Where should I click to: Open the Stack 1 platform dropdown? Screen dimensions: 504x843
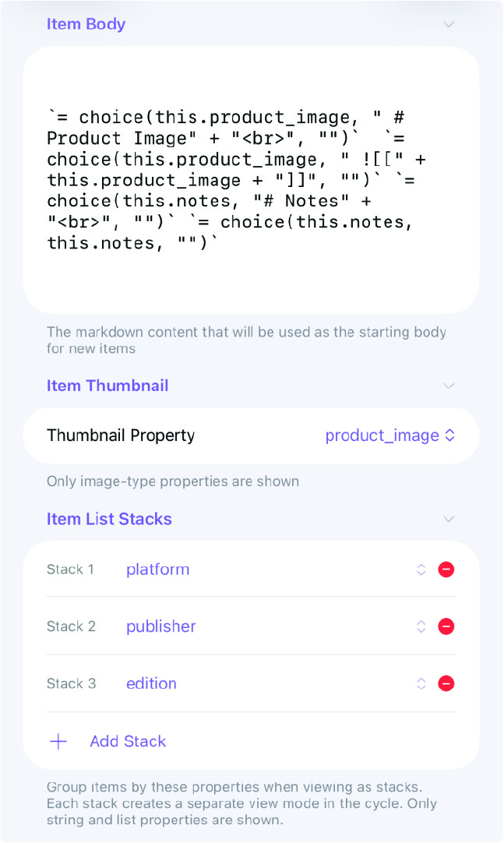coord(157,570)
